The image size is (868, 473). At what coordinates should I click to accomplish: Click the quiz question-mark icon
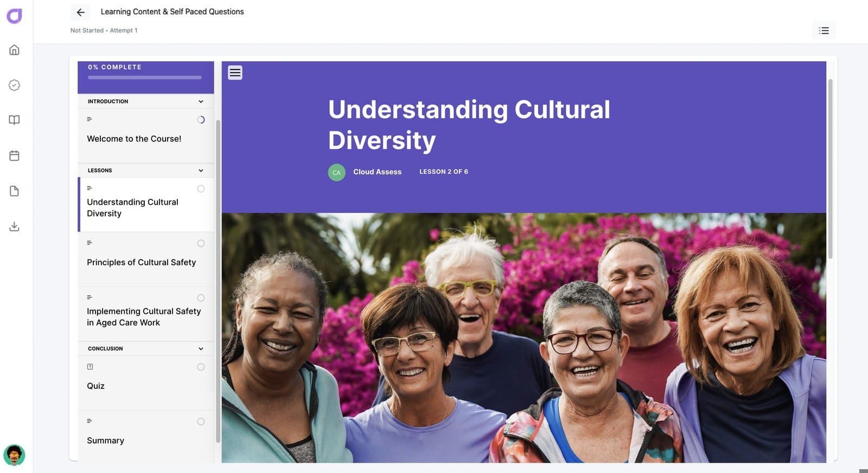click(90, 367)
